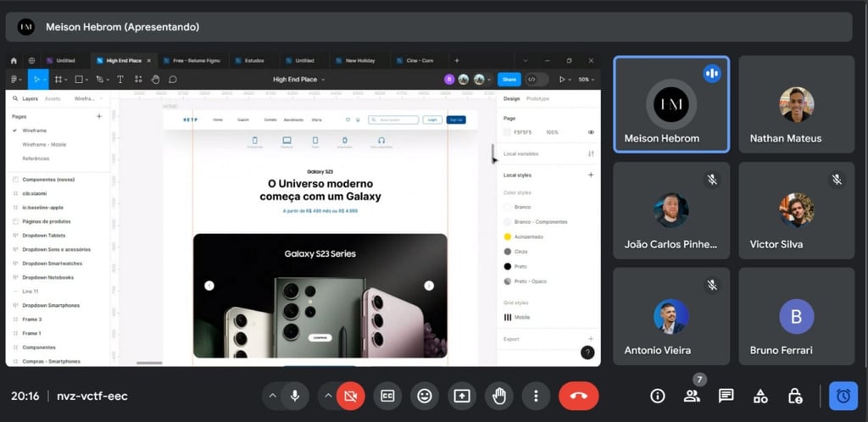Toggle Dev Mode switch in Figma

537,80
